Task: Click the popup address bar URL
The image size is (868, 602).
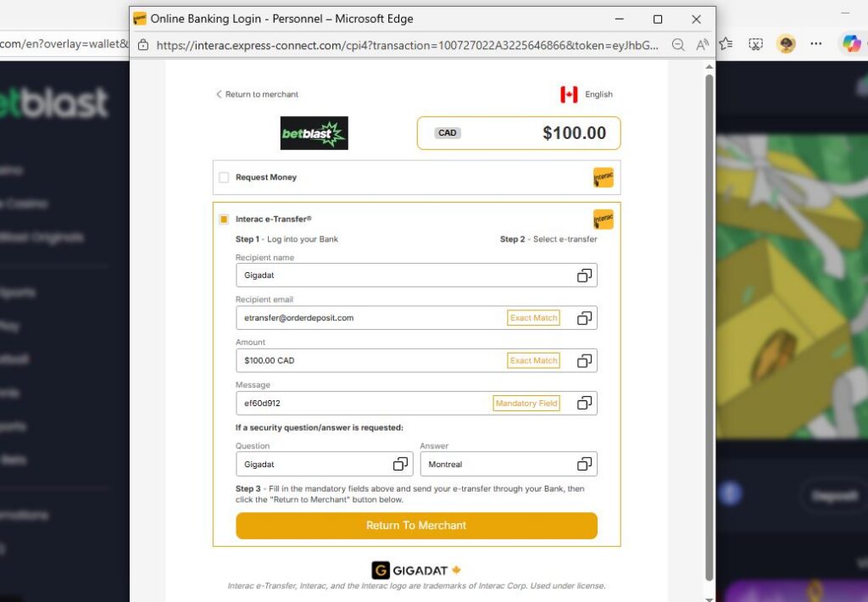Action: 408,45
